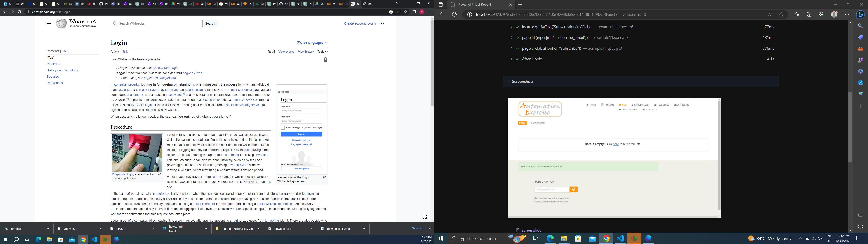Open Wikipedia main menu hamburger icon
The image size is (868, 244).
[x=49, y=23]
